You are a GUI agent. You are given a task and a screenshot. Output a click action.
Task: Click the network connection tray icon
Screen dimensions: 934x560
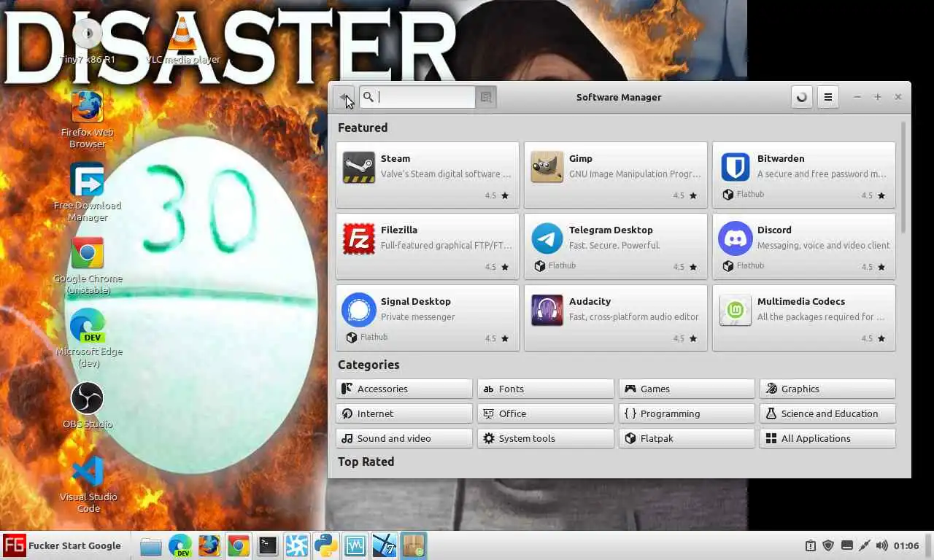pyautogui.click(x=865, y=545)
